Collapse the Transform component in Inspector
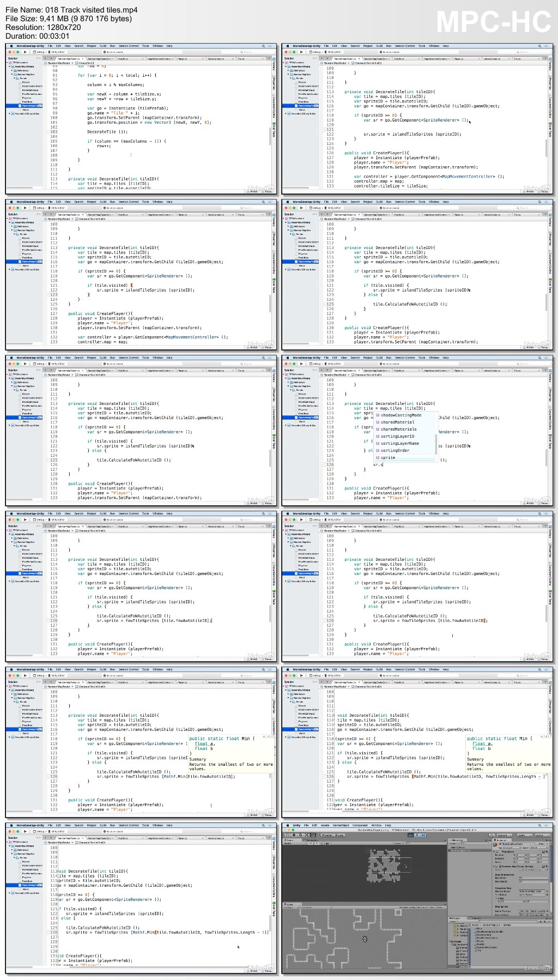Screen dimensions: 558x980 (494, 852)
